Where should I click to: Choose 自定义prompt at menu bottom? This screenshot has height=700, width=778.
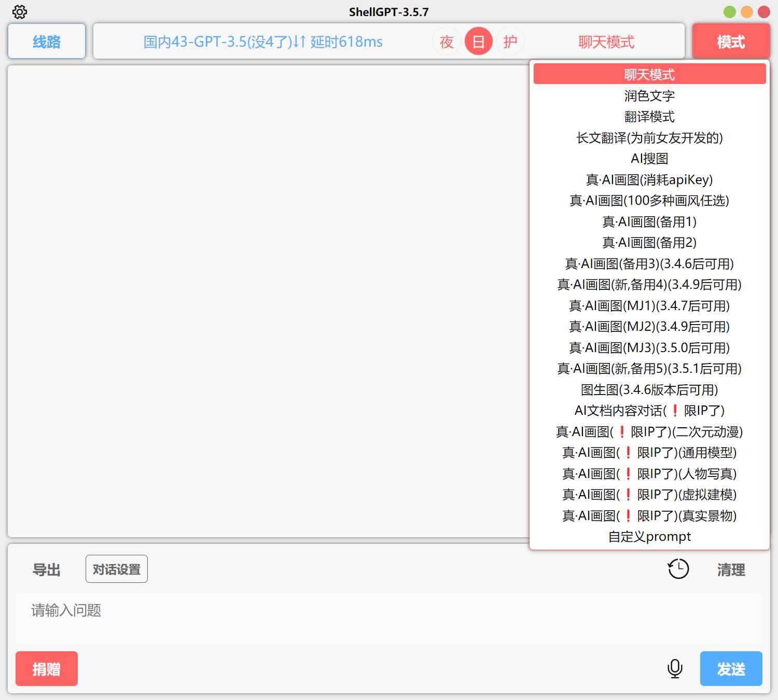(650, 537)
